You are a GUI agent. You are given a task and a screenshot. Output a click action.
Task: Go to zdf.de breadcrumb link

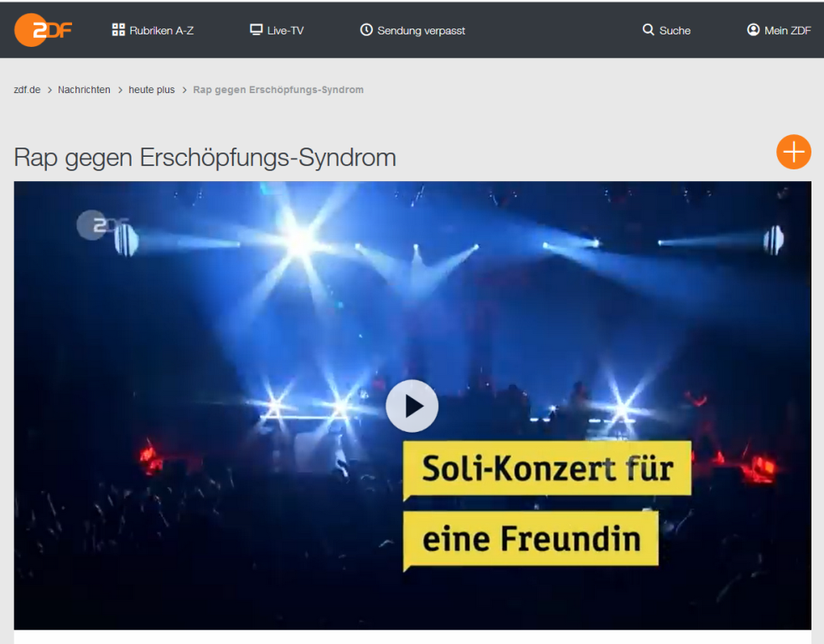tap(27, 90)
